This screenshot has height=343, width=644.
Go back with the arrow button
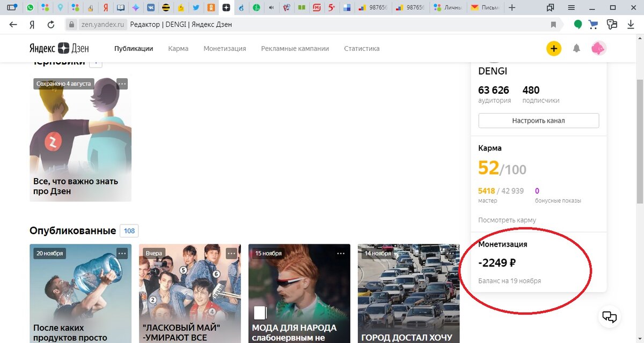13,25
